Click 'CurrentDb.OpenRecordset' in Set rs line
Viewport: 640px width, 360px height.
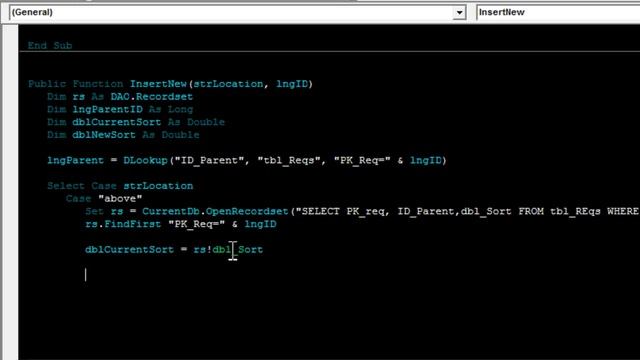215,211
